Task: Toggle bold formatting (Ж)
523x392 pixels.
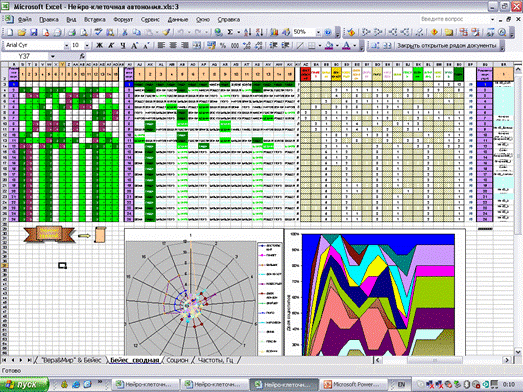Action: (99, 46)
